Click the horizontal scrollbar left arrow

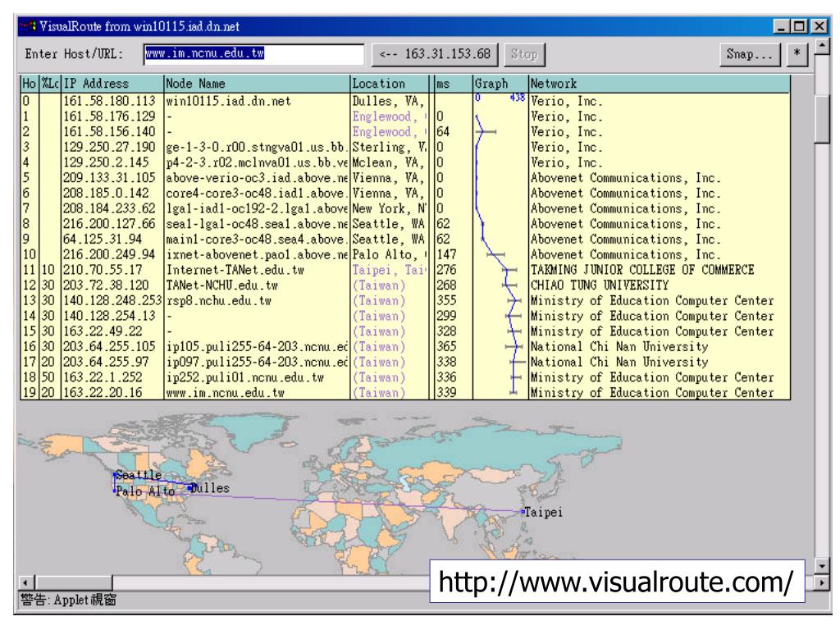[26, 582]
